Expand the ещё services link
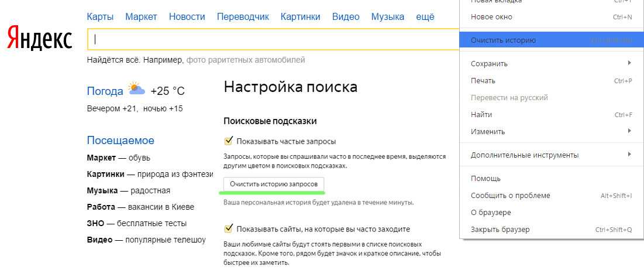 click(425, 17)
